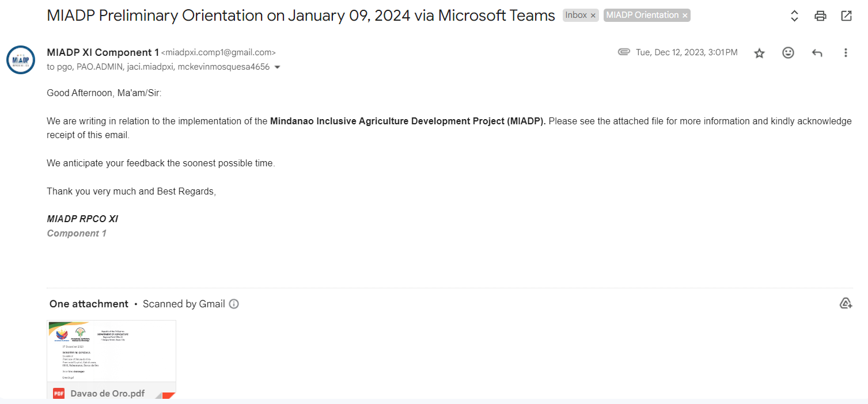868x404 pixels.
Task: Click the MIADP sender profile picture
Action: 21,60
